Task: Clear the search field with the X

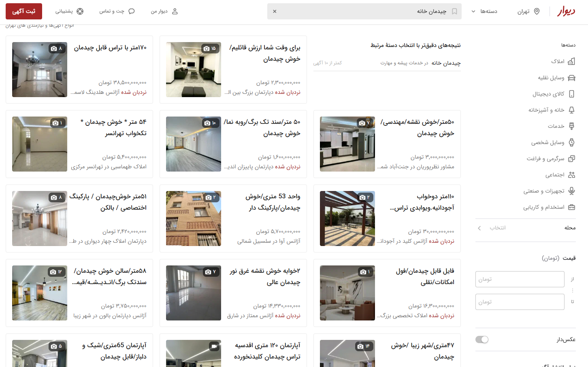Action: click(275, 11)
